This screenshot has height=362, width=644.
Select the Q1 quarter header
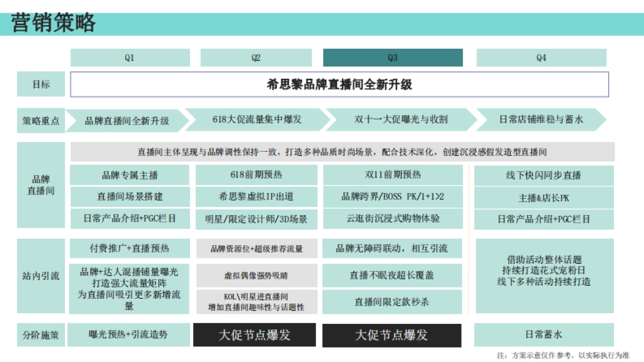[x=129, y=57]
